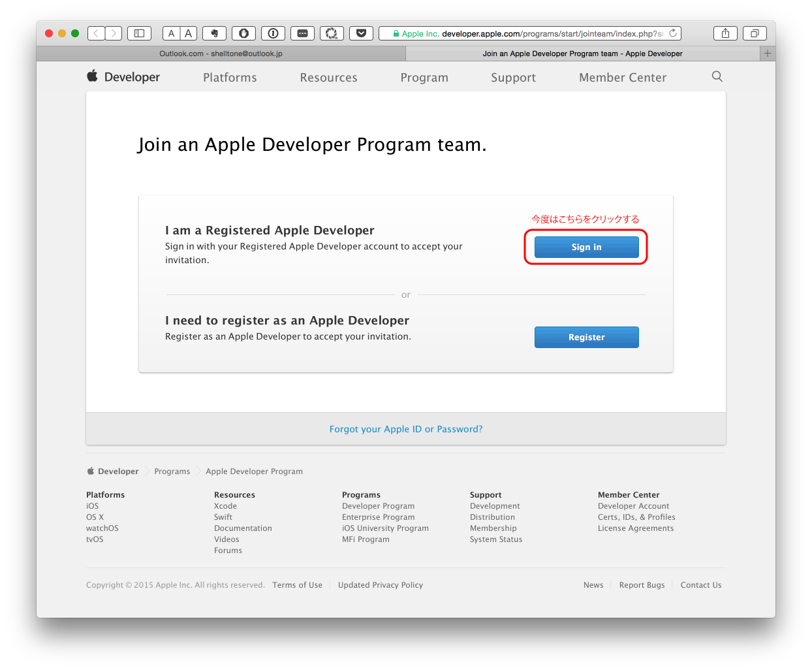Image resolution: width=812 pixels, height=670 pixels.
Task: Open the Documentation footer link
Action: [243, 528]
